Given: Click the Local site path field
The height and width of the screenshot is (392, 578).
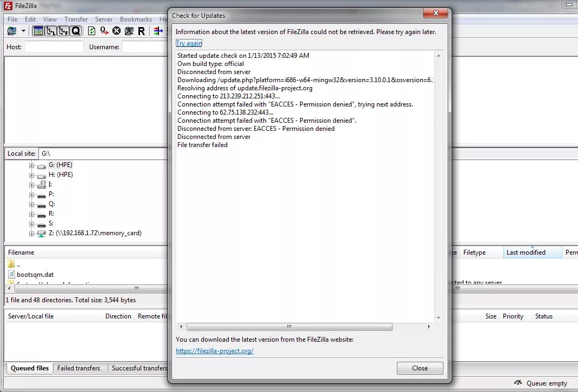Looking at the screenshot, I should (103, 154).
